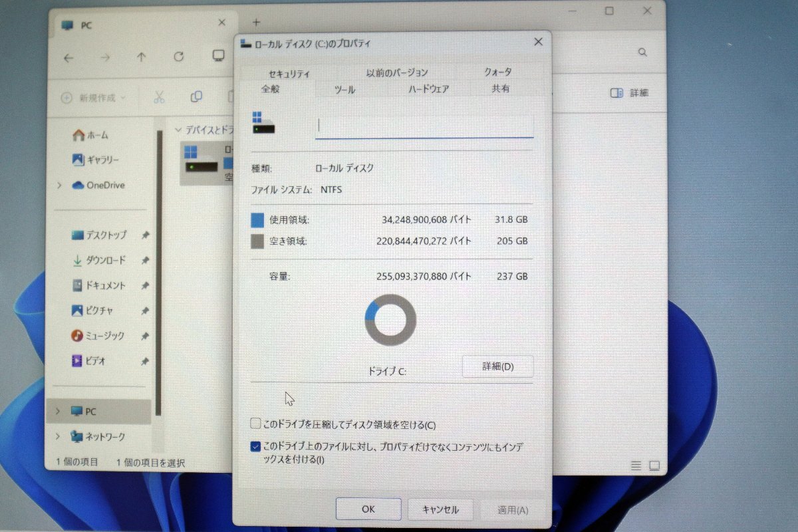The width and height of the screenshot is (798, 532).
Task: Uncheck the index file contents checkbox
Action: [255, 447]
